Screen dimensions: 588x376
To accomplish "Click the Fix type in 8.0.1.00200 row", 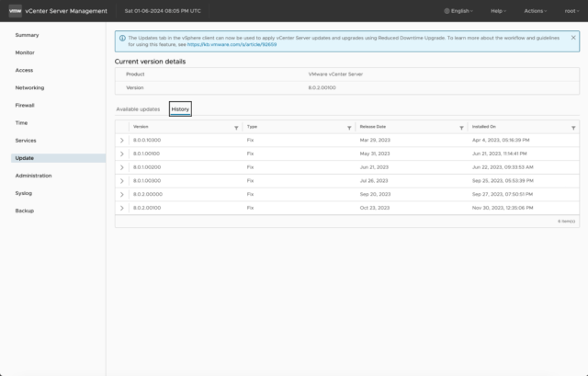I will point(250,167).
